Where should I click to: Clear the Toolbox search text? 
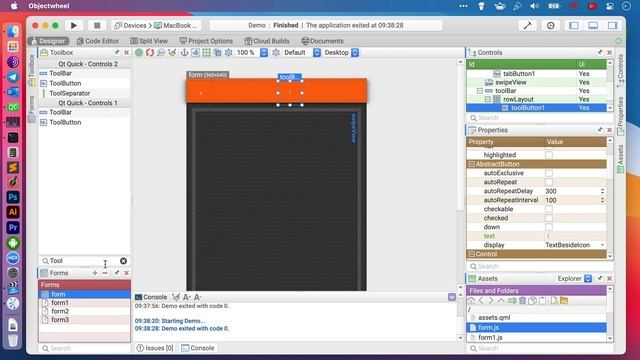click(123, 261)
